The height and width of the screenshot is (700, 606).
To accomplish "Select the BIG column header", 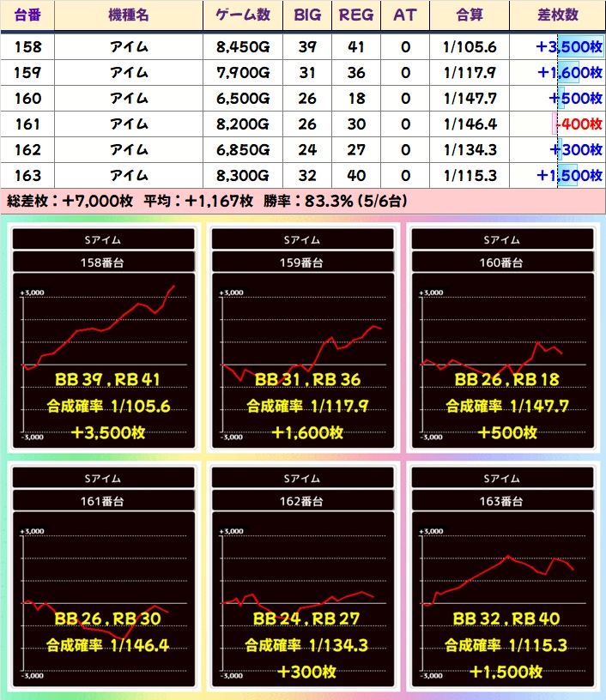I will pos(307,15).
